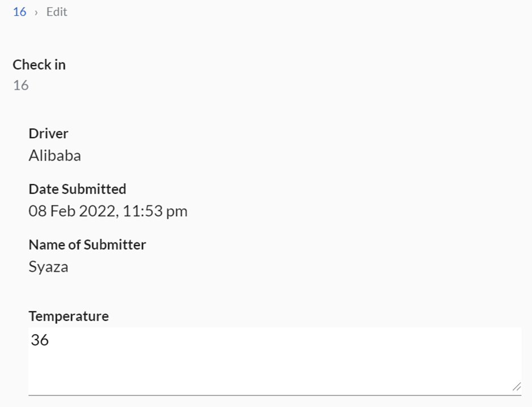Click the "Name of Submitter" label
Screen dimensions: 532x407
87,245
